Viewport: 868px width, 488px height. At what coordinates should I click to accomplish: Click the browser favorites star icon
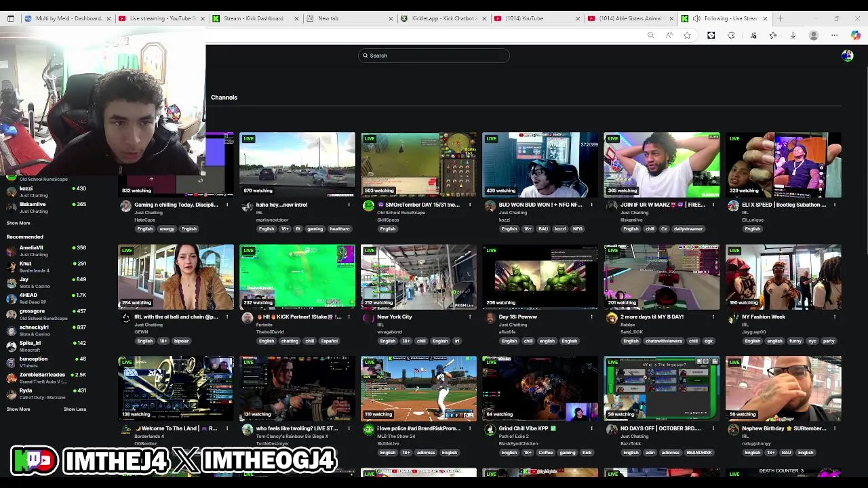[687, 35]
